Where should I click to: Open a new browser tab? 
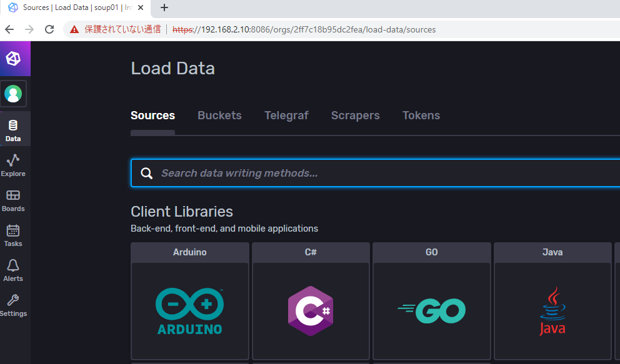coord(164,7)
